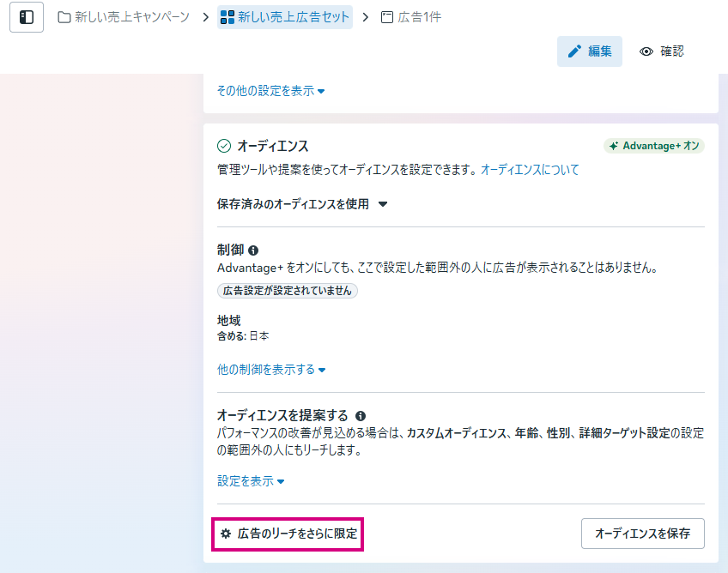
Task: Expand 設定を表示 under audience suggestion
Action: [x=251, y=481]
